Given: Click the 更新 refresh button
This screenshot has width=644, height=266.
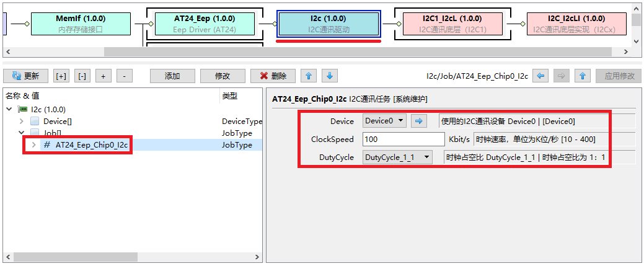Looking at the screenshot, I should pos(25,76).
